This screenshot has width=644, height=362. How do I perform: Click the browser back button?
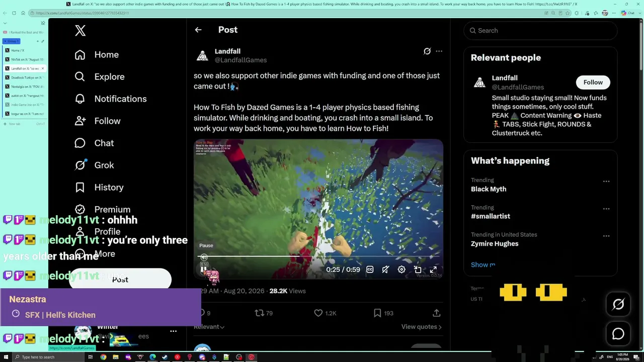tap(5, 13)
